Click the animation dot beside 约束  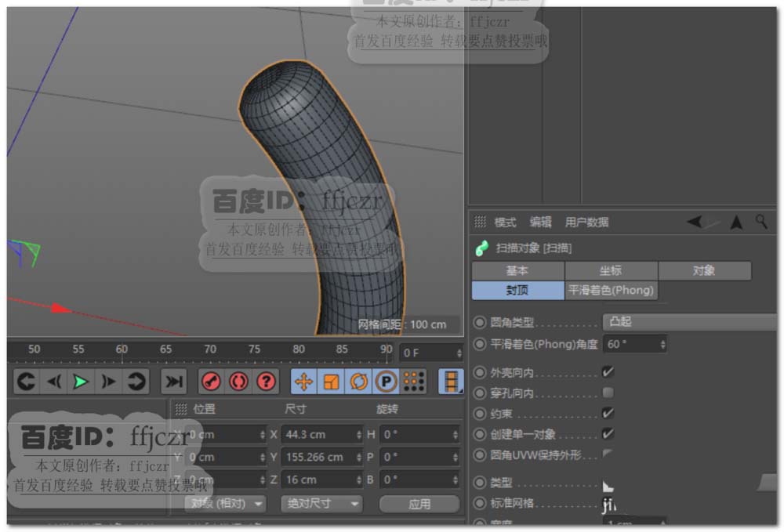click(x=480, y=414)
